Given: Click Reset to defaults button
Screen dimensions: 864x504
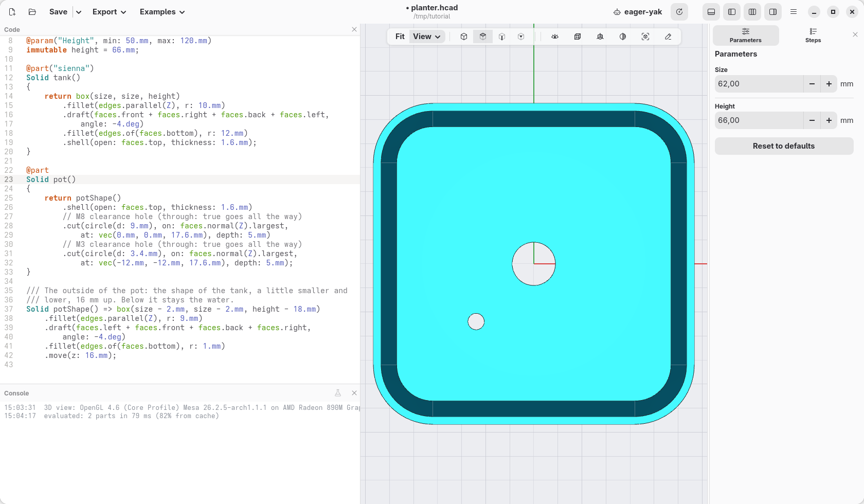Looking at the screenshot, I should (x=784, y=146).
